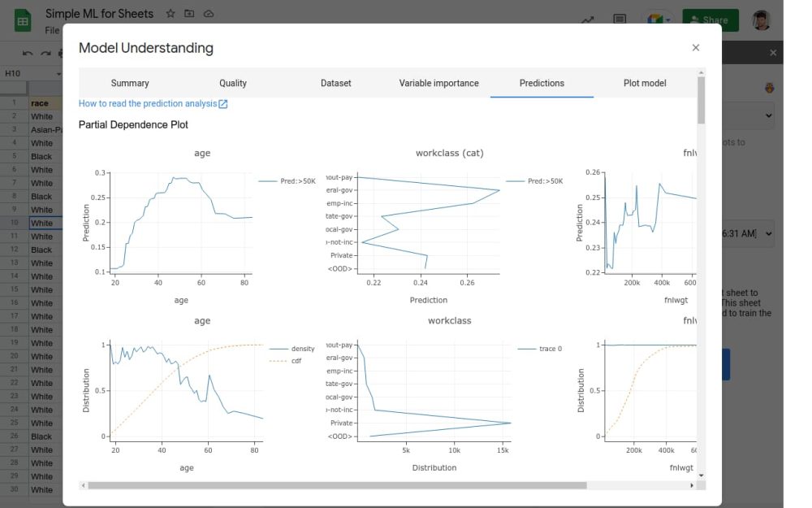Image resolution: width=812 pixels, height=508 pixels.
Task: Open the Google Sheets home icon
Action: [22, 20]
